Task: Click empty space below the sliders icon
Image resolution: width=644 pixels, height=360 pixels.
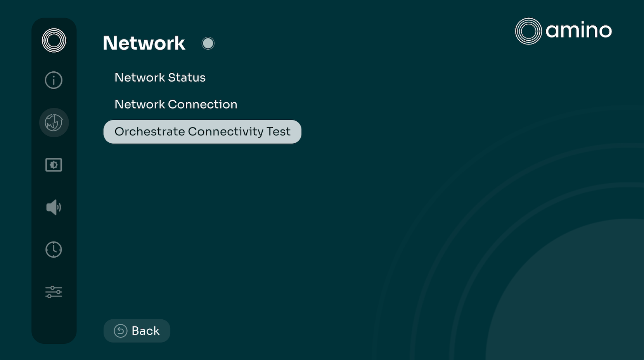Action: pyautogui.click(x=54, y=322)
